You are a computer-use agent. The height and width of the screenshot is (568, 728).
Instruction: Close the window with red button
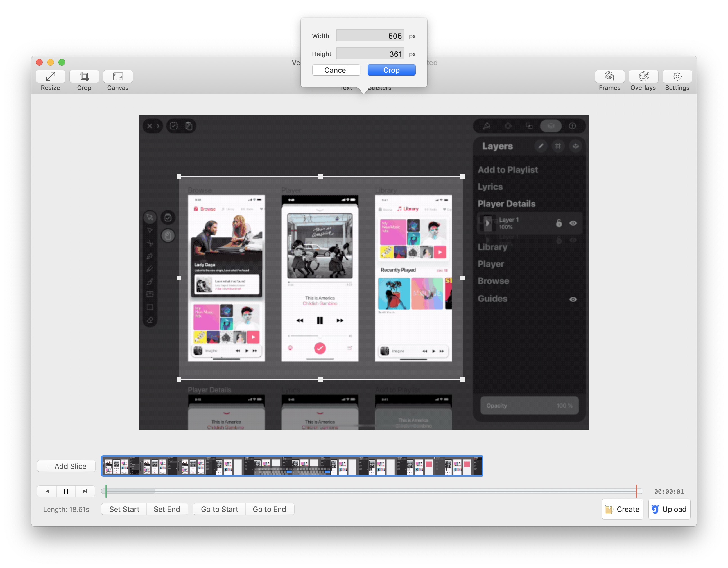click(39, 62)
